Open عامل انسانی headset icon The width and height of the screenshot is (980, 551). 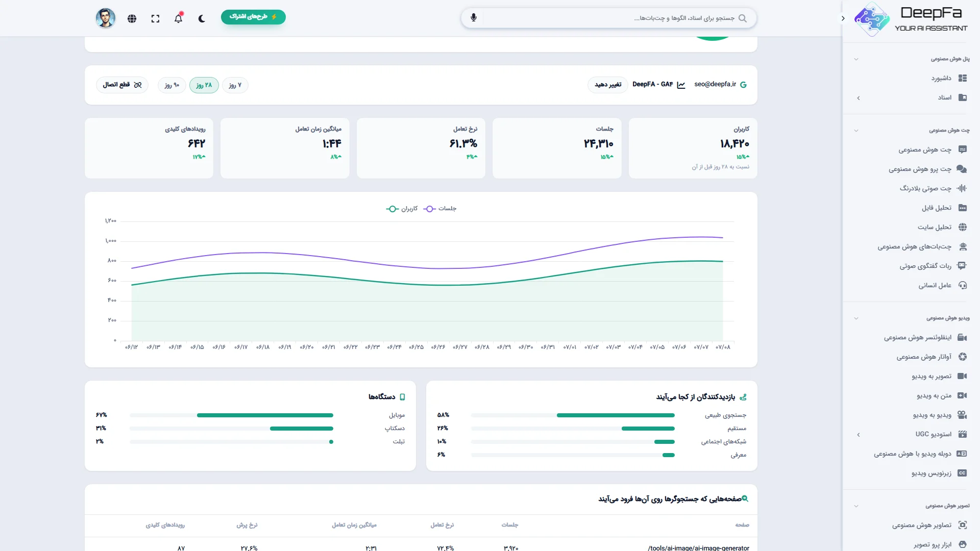click(963, 285)
